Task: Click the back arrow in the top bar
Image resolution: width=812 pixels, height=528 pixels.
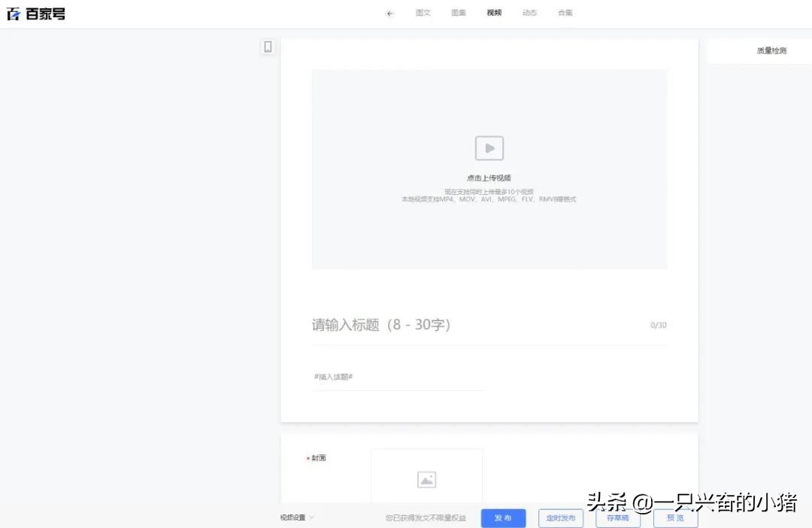Action: 389,13
